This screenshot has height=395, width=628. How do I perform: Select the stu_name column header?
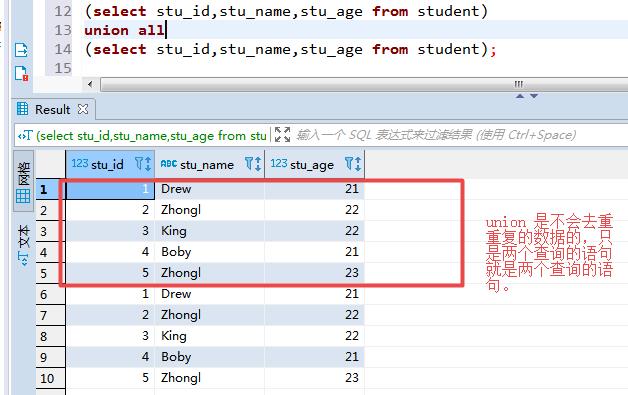click(x=209, y=164)
